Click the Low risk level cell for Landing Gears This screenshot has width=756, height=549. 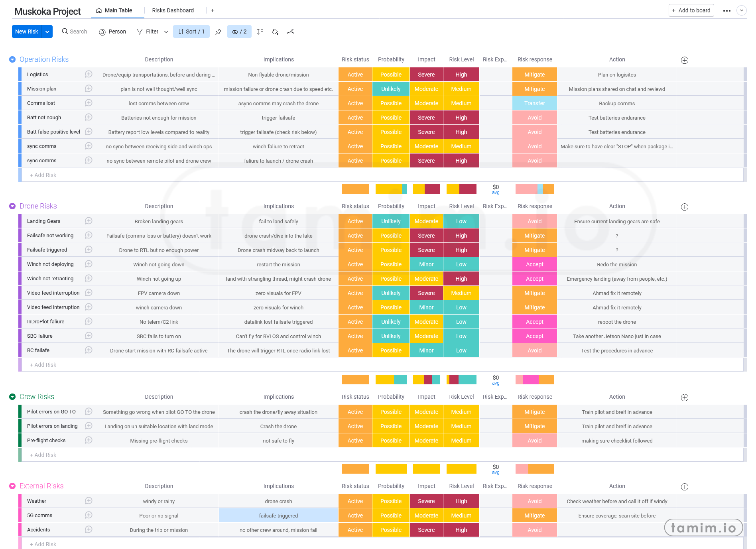pyautogui.click(x=461, y=221)
